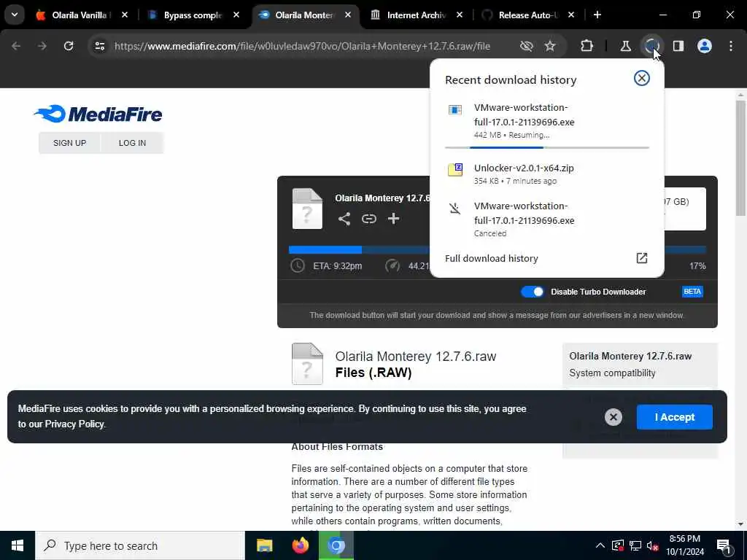This screenshot has height=560, width=747.
Task: Close the Bypass comple tab
Action: pos(236,15)
